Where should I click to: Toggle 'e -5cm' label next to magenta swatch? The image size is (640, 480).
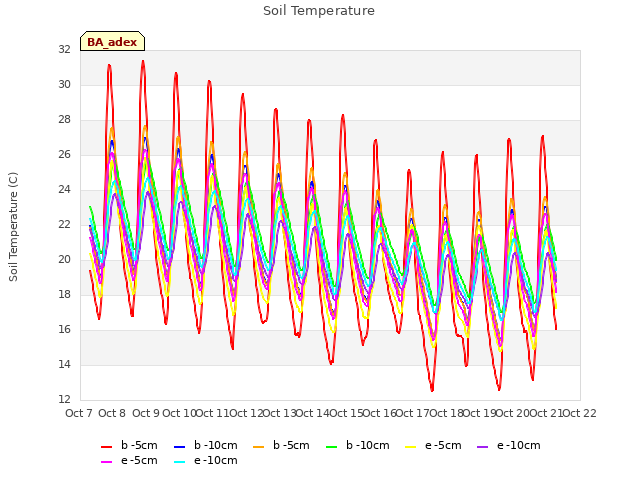(x=139, y=460)
